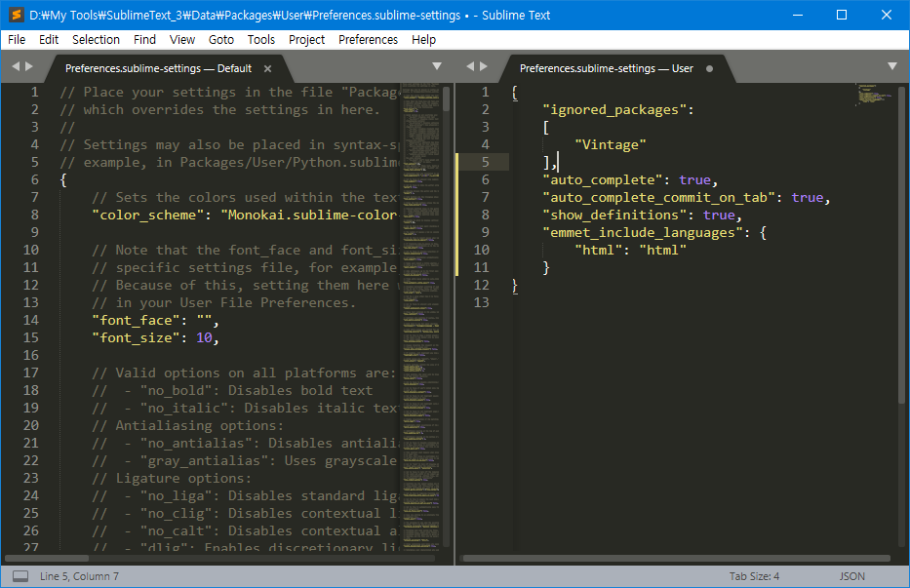Click "auto_complete_commit_on_tab" key
Image resolution: width=910 pixels, height=588 pixels.
point(658,197)
